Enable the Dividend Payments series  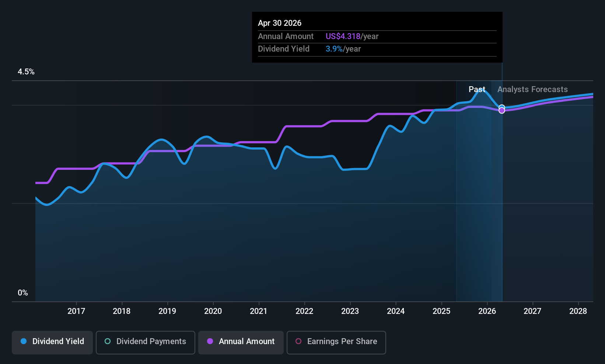tap(146, 343)
